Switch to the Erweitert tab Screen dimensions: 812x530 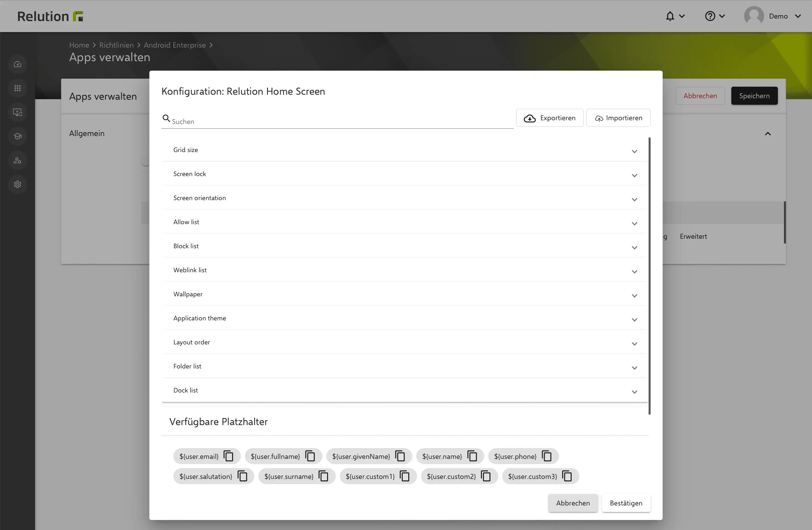coord(693,236)
